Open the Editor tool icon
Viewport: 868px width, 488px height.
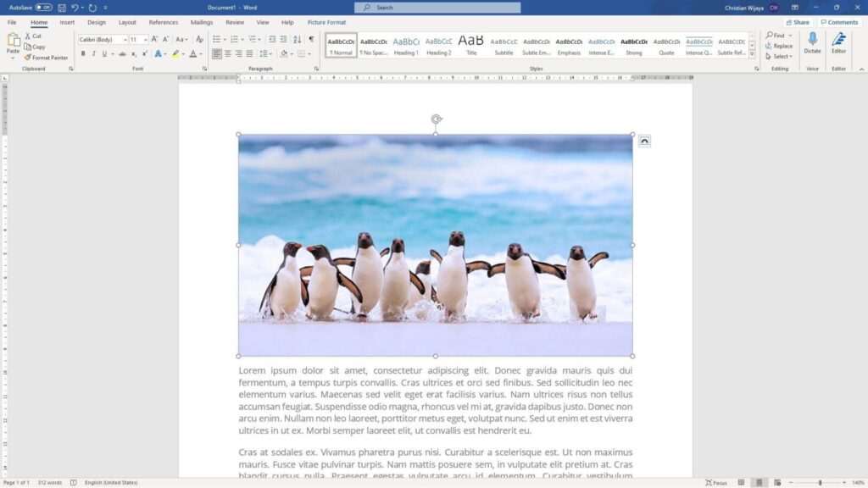[838, 39]
